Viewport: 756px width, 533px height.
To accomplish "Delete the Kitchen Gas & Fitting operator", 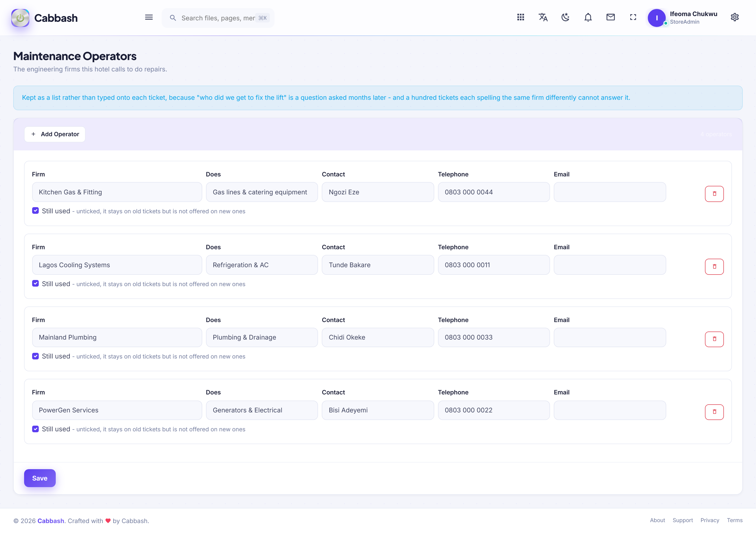I will click(714, 194).
